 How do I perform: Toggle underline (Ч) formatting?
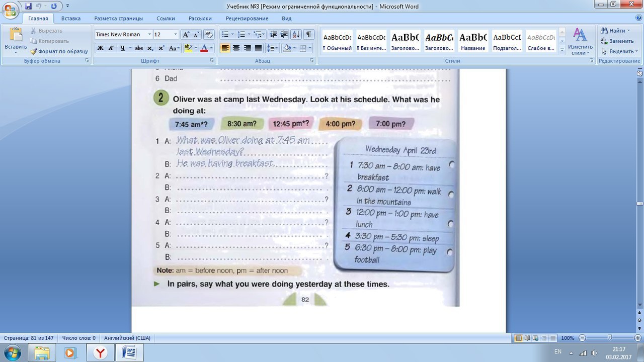click(122, 48)
